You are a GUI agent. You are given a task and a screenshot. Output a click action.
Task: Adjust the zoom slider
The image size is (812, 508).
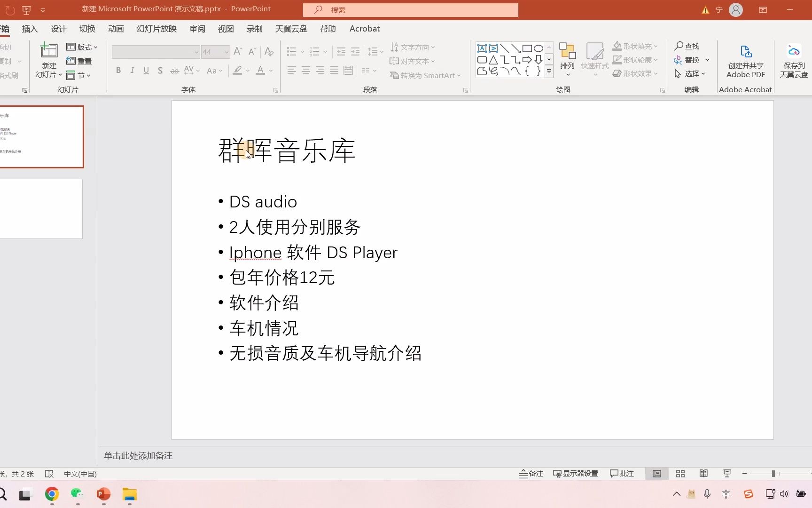(x=773, y=474)
